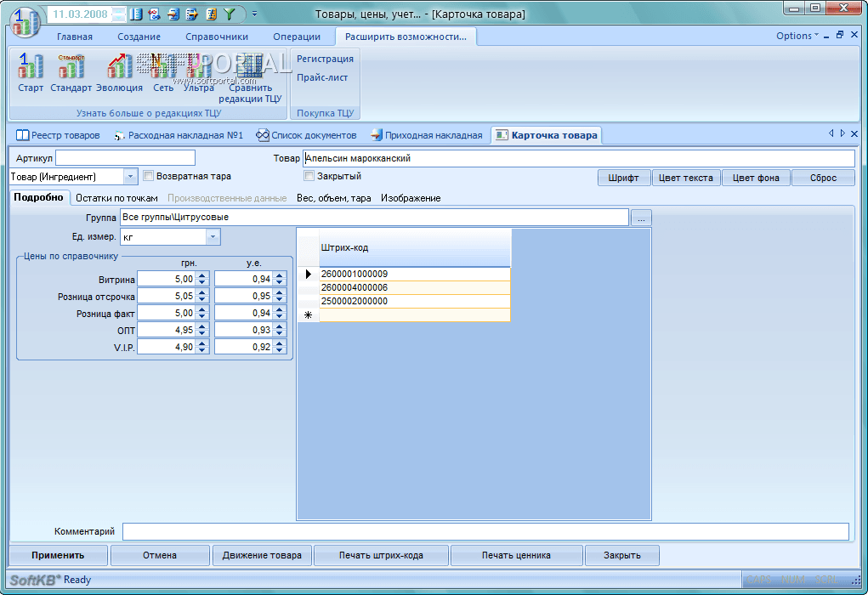Open the Остатки по точкам tab

point(116,198)
